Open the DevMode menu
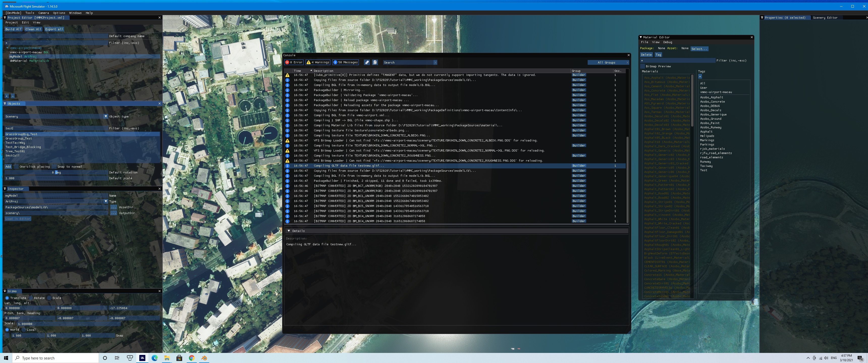Image resolution: width=868 pixels, height=363 pixels. click(x=13, y=13)
